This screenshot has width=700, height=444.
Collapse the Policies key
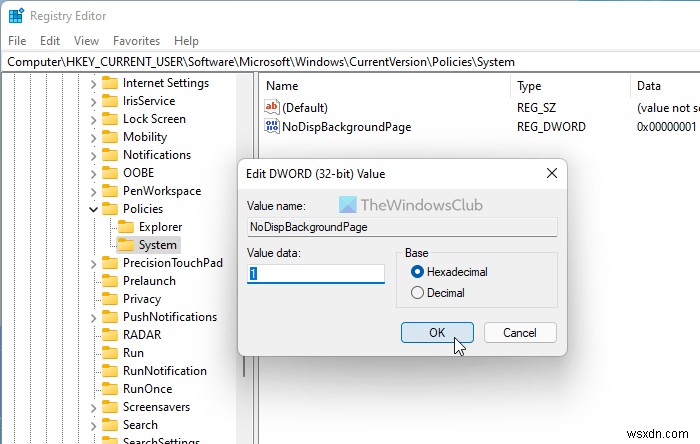tap(93, 209)
